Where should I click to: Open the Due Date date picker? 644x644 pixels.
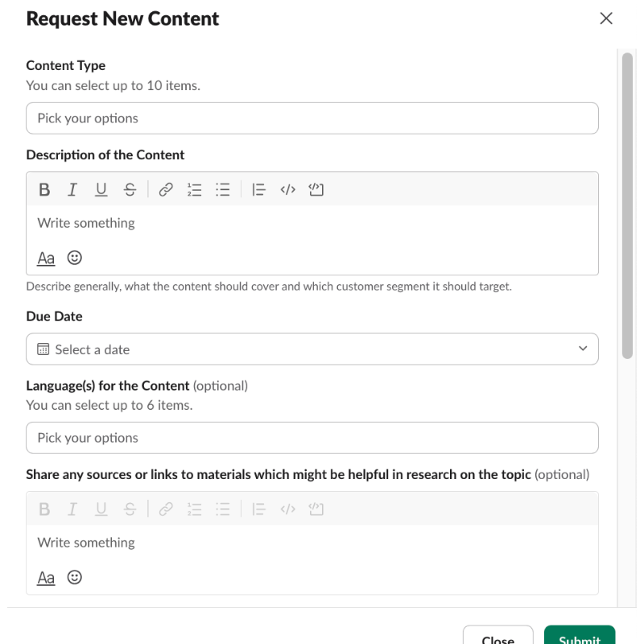(x=312, y=349)
